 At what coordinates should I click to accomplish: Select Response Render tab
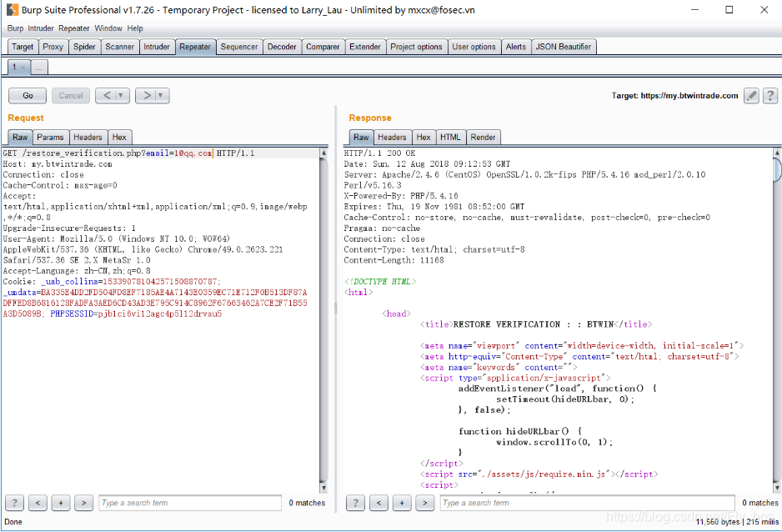coord(483,137)
